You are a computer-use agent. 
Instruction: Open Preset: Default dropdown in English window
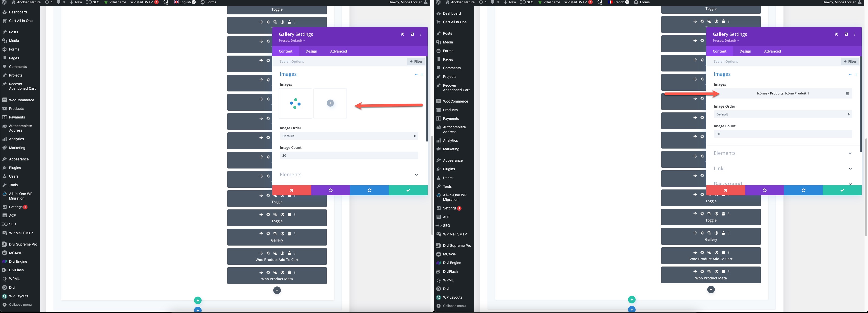coord(292,40)
